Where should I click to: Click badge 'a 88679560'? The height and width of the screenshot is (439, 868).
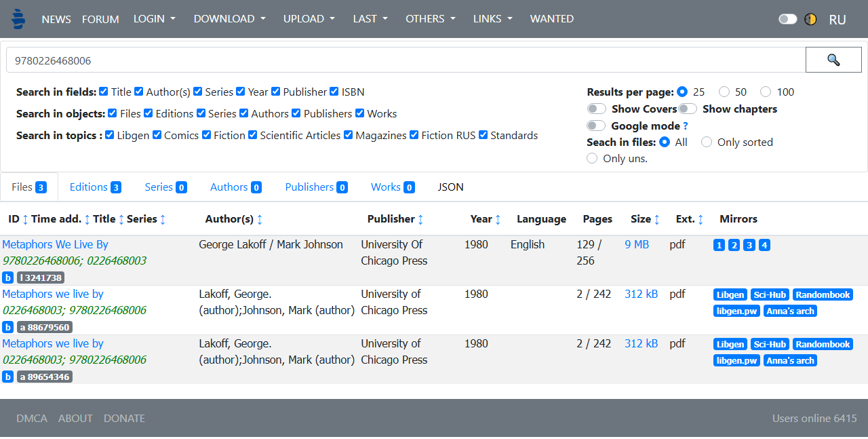(x=45, y=327)
